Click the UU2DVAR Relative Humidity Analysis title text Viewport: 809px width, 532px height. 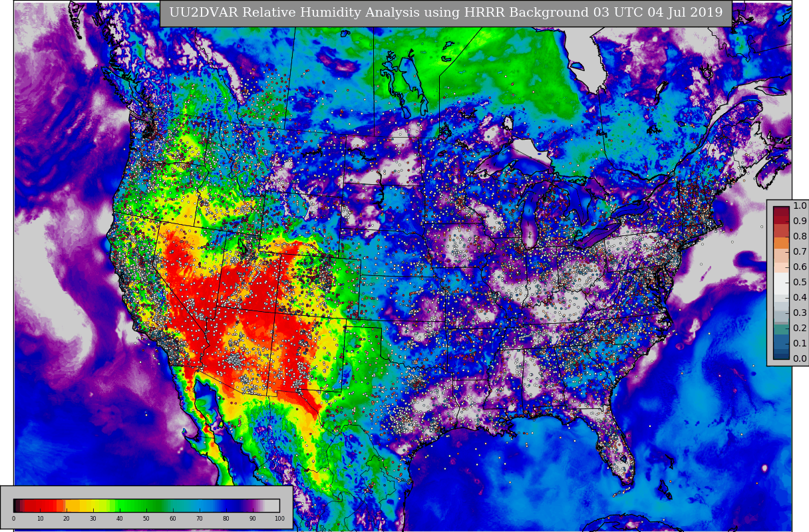446,13
